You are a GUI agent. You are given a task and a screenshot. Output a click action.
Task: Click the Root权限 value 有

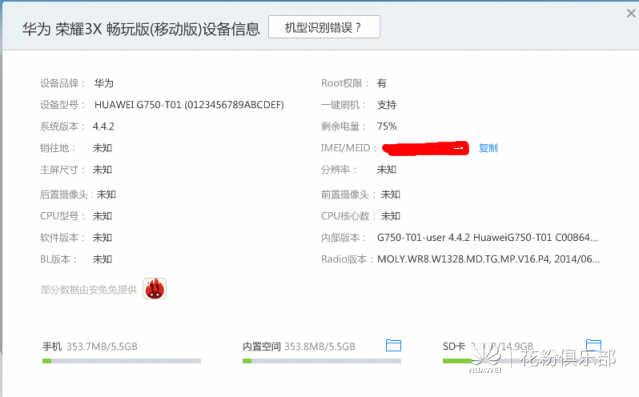381,83
